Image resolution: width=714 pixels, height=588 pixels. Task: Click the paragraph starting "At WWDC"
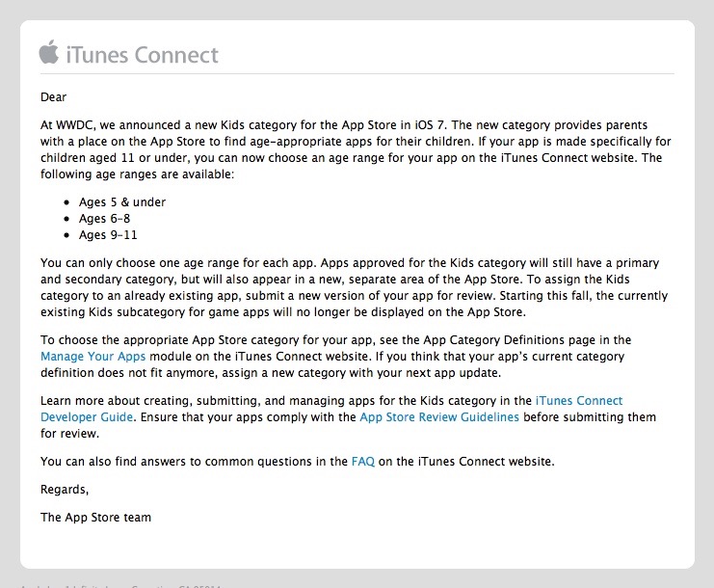pyautogui.click(x=356, y=149)
